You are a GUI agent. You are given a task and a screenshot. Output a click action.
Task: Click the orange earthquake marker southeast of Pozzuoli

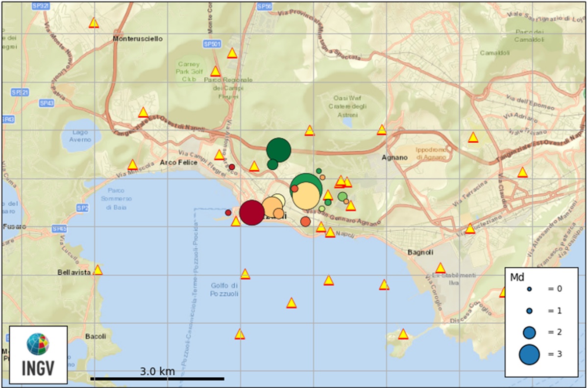pos(305,222)
